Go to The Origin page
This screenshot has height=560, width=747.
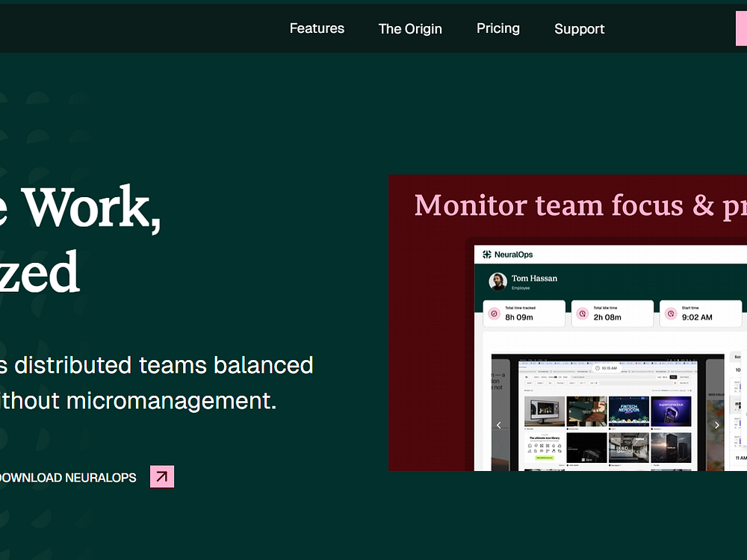410,29
